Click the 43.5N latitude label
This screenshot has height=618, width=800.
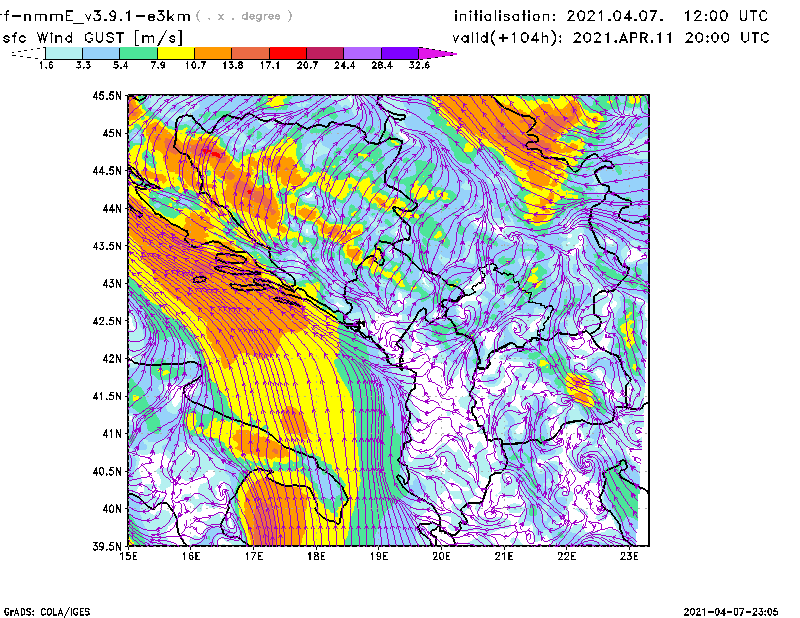tap(108, 246)
